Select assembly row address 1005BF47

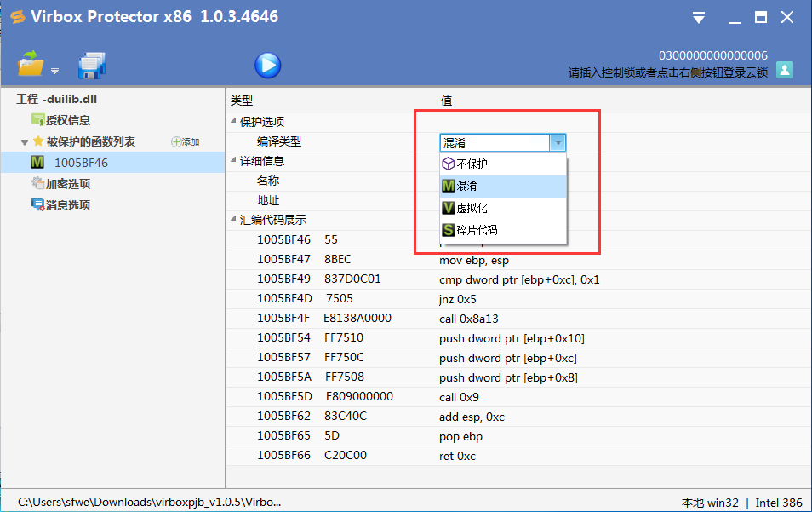(283, 259)
